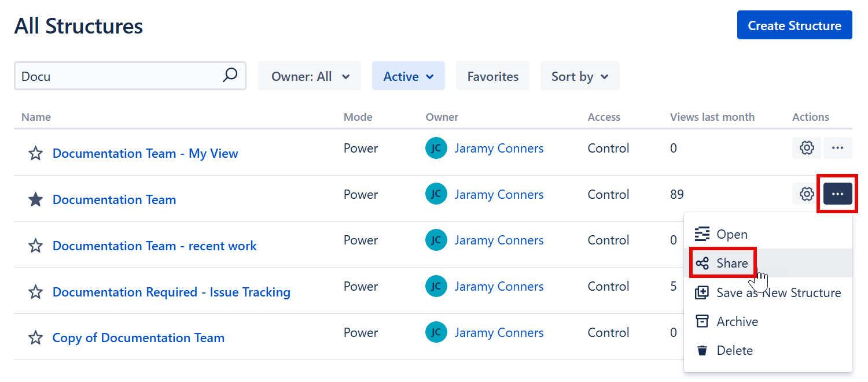Screen dimensions: 868x382
Task: Select Share from the actions menu
Action: coord(731,264)
